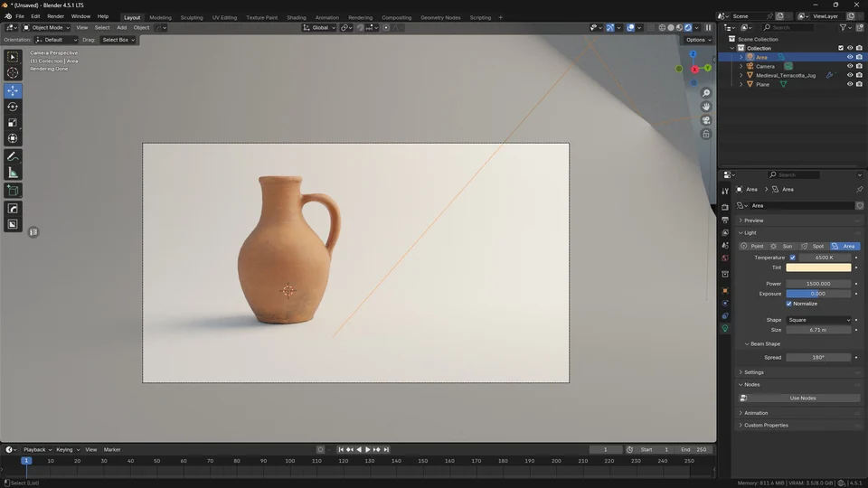Click the outliner filter funnel icon
Viewport: 868px width, 488px height.
[x=843, y=28]
